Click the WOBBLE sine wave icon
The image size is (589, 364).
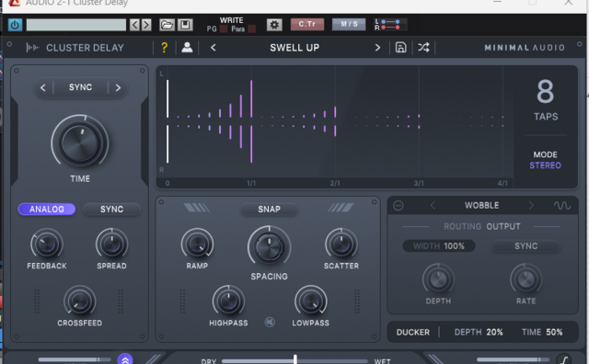pyautogui.click(x=562, y=206)
